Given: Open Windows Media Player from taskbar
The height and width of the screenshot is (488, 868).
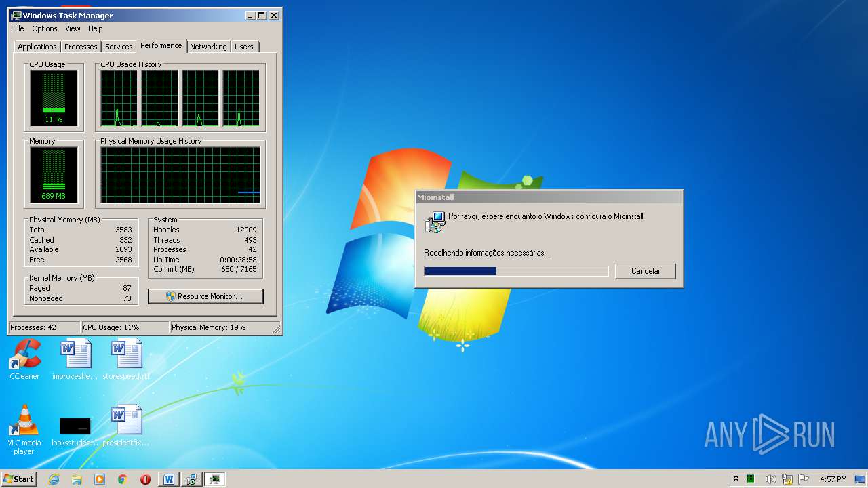Looking at the screenshot, I should [x=100, y=479].
